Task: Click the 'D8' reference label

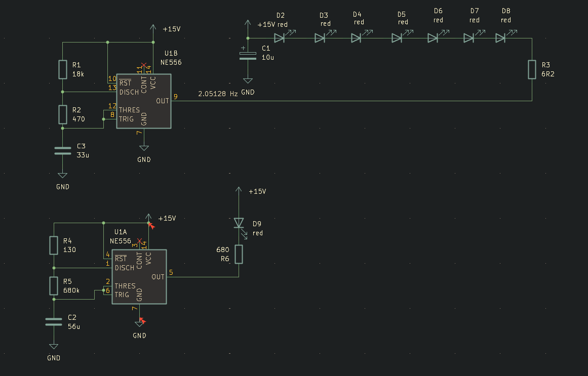Action: (x=506, y=11)
